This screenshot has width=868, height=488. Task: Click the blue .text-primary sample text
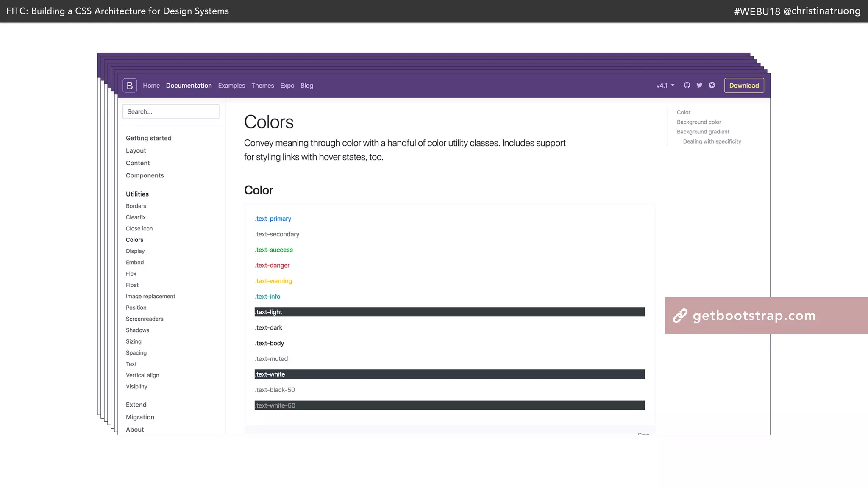pyautogui.click(x=273, y=219)
